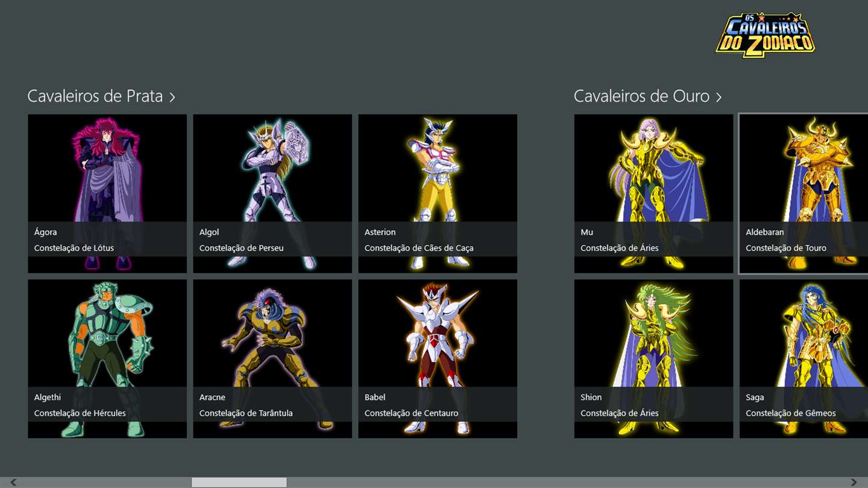Viewport: 868px width, 488px height.
Task: Select the Aldebaran character card
Action: [804, 193]
